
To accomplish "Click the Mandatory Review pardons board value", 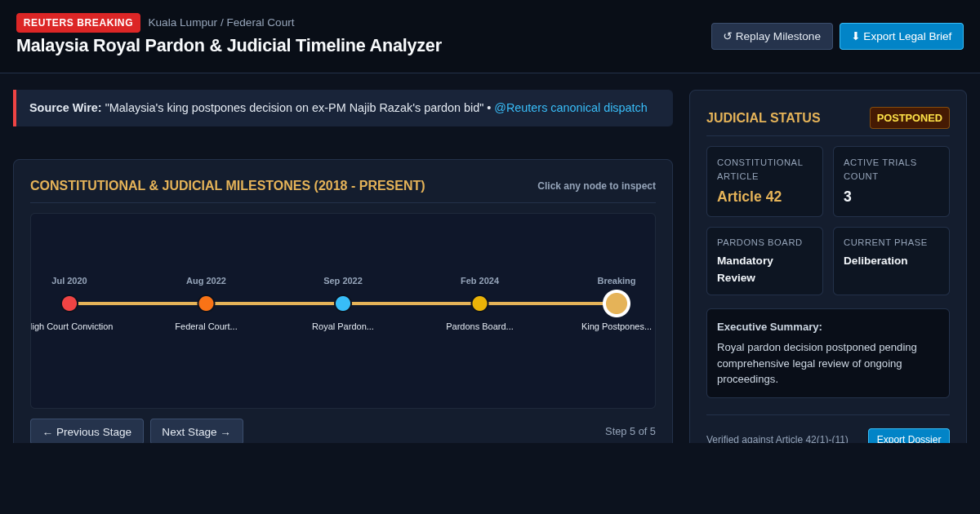I will (x=745, y=269).
